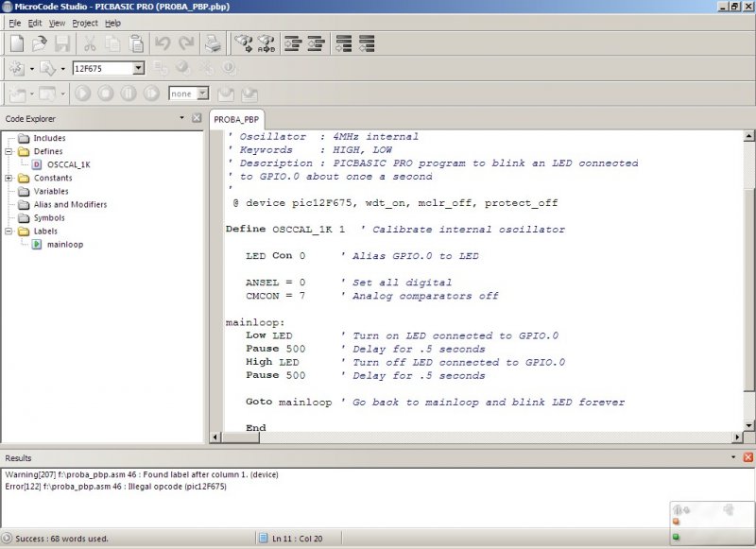Screen dimensions: 756x549
Task: Open the 'none' COM port dropdown
Action: click(203, 93)
